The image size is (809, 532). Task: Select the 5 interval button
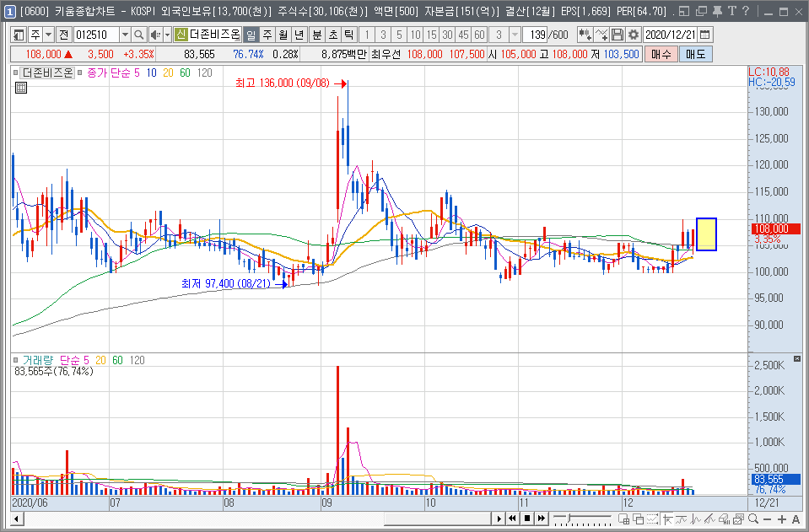click(399, 35)
